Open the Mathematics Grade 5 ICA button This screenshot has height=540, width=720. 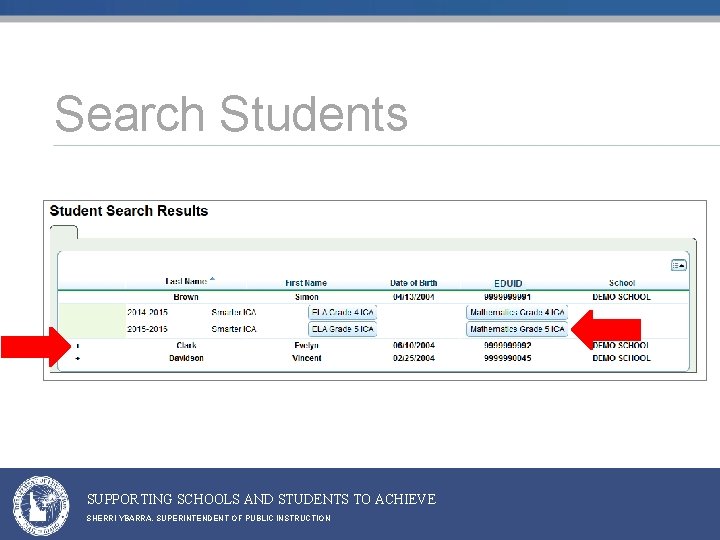[517, 329]
